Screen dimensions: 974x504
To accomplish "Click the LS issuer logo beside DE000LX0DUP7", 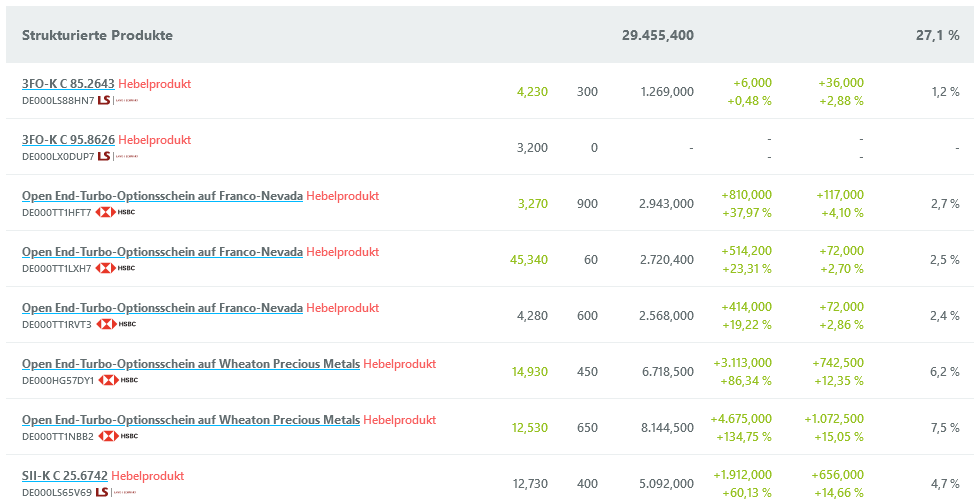I will (117, 156).
